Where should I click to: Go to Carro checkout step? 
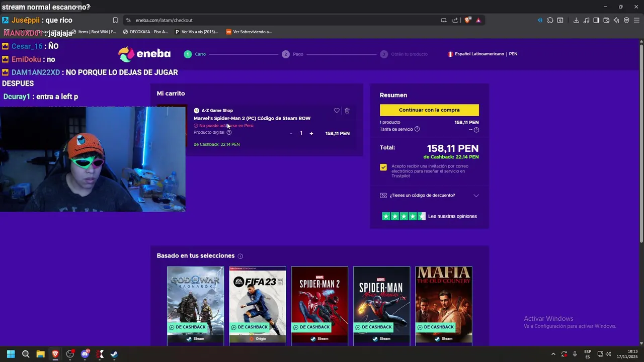195,54
